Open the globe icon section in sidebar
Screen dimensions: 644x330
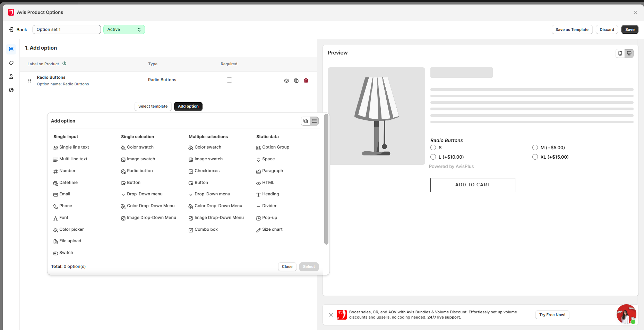coord(11,90)
